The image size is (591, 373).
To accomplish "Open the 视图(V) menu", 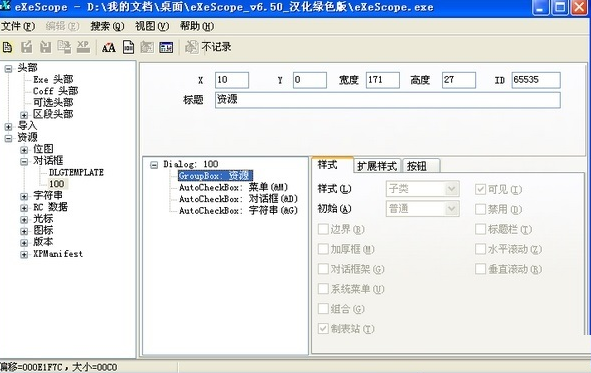I will coord(152,26).
